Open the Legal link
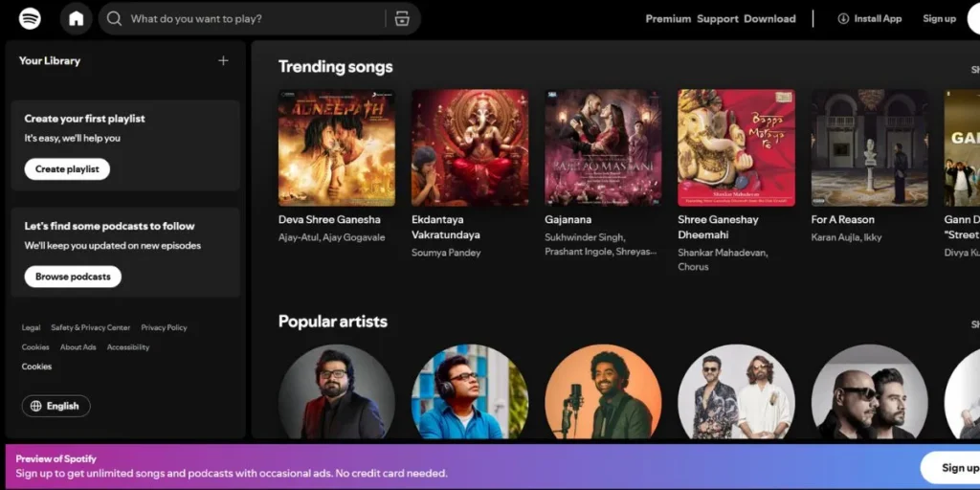The height and width of the screenshot is (490, 980). coord(31,327)
